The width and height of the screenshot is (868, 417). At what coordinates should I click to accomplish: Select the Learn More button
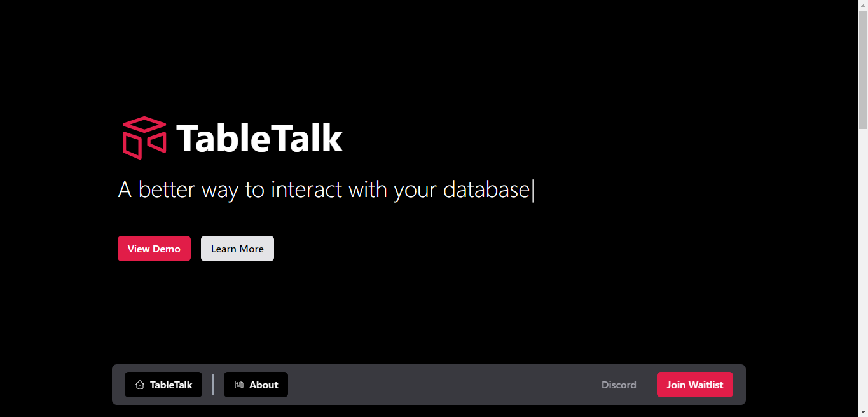click(x=237, y=249)
